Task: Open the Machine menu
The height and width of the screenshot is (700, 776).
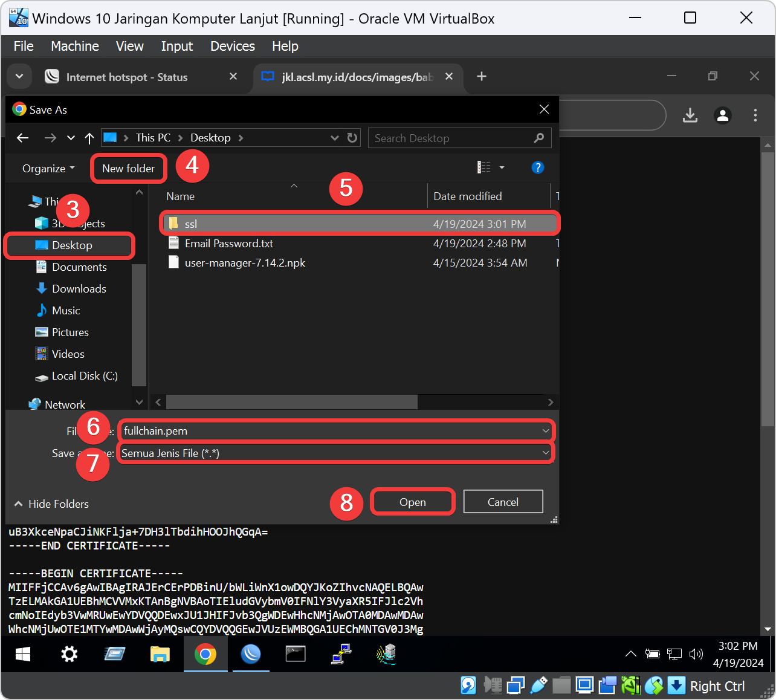Action: tap(75, 46)
